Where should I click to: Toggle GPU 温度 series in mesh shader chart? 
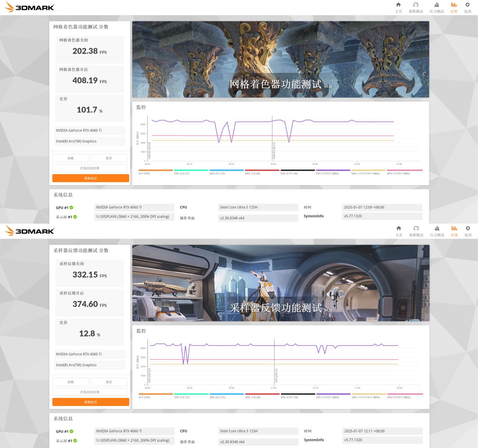226,172
